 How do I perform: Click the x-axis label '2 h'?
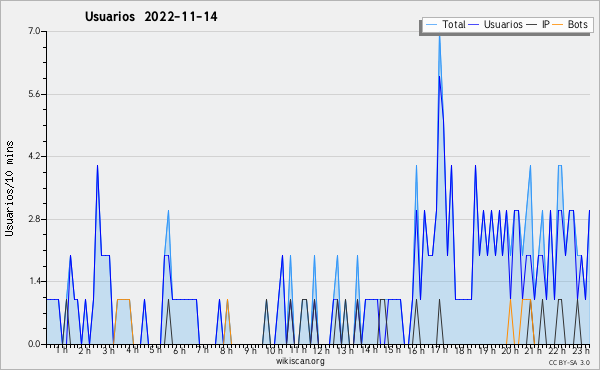85,350
